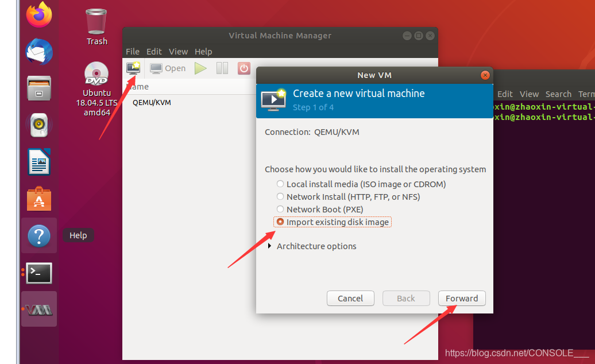595x364 pixels.
Task: Click the red shut down power icon
Action: 244,68
